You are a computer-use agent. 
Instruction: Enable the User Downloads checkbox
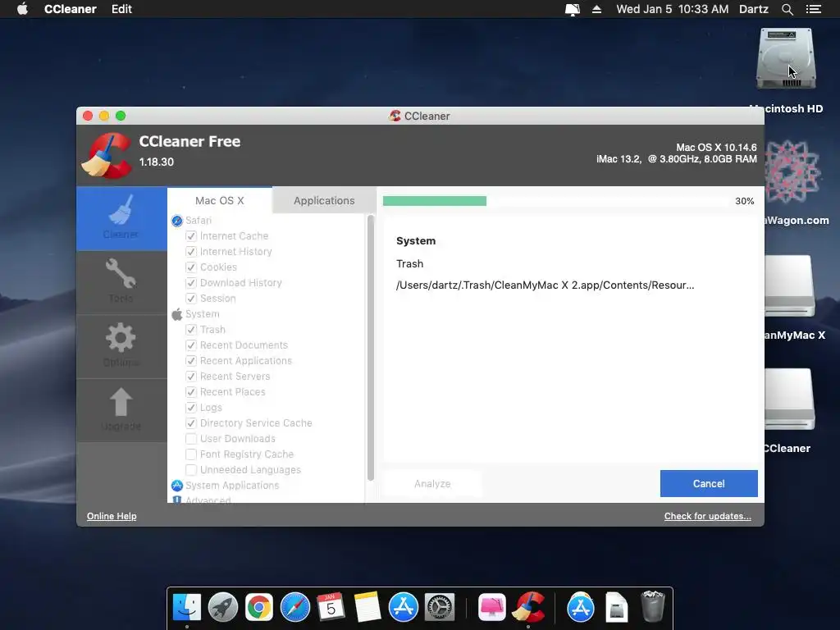[190, 439]
